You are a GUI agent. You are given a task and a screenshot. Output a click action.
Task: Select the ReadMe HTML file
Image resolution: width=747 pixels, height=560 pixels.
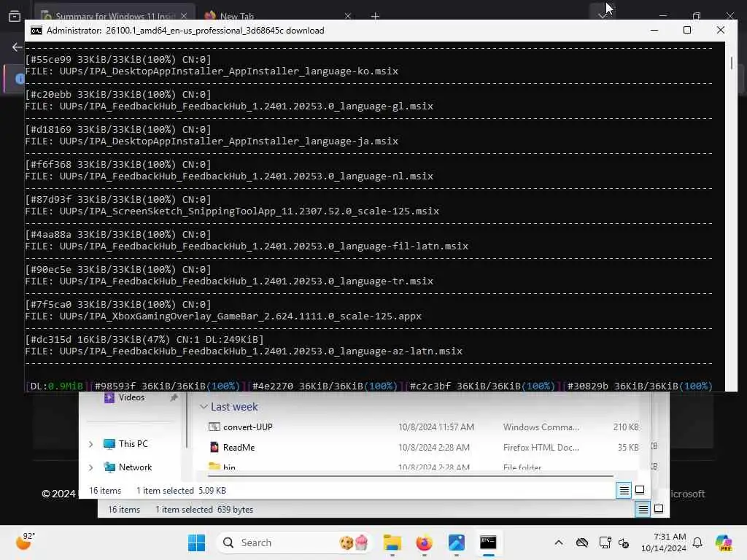pyautogui.click(x=239, y=448)
